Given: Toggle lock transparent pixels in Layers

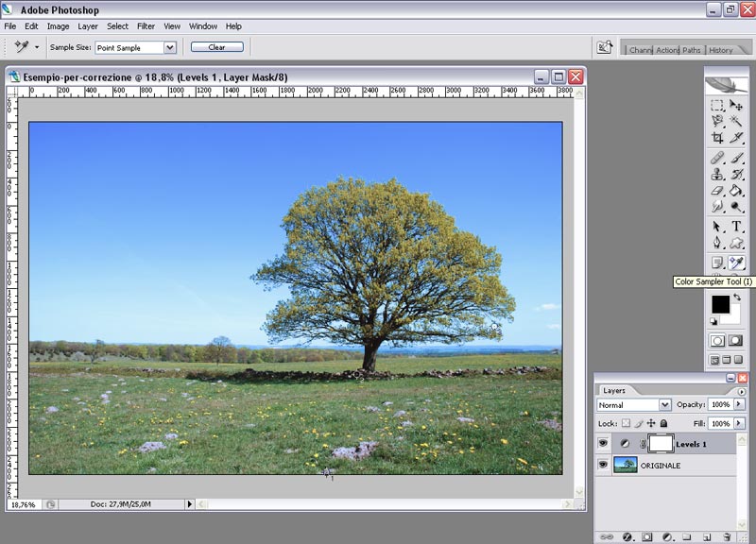Looking at the screenshot, I should coord(625,424).
